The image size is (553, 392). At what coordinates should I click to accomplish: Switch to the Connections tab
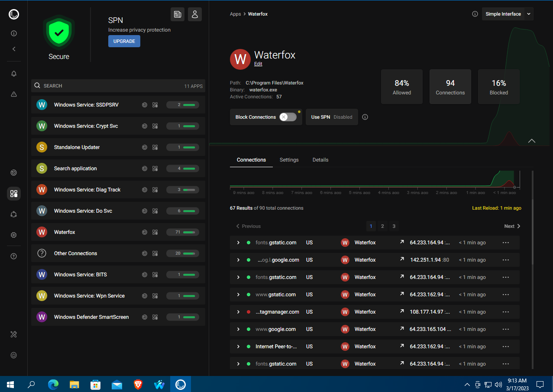coord(251,160)
